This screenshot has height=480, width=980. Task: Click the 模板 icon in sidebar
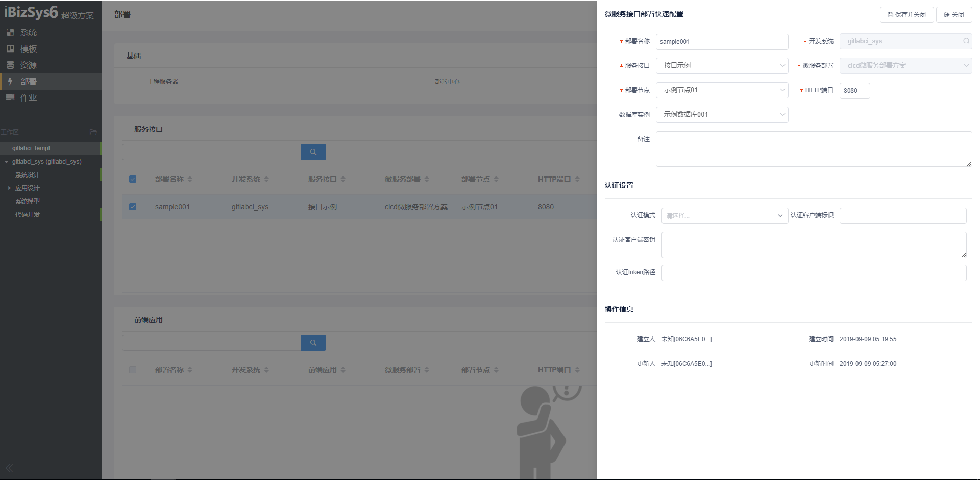click(10, 48)
